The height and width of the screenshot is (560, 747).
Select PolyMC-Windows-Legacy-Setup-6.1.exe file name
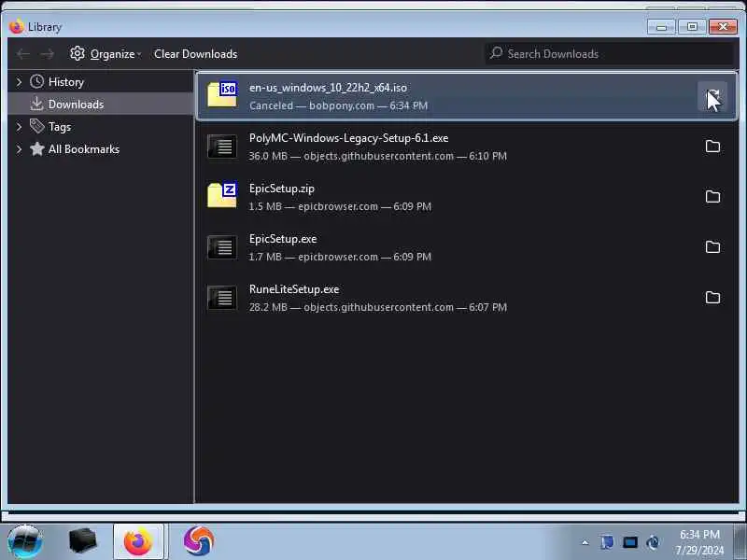pyautogui.click(x=348, y=138)
